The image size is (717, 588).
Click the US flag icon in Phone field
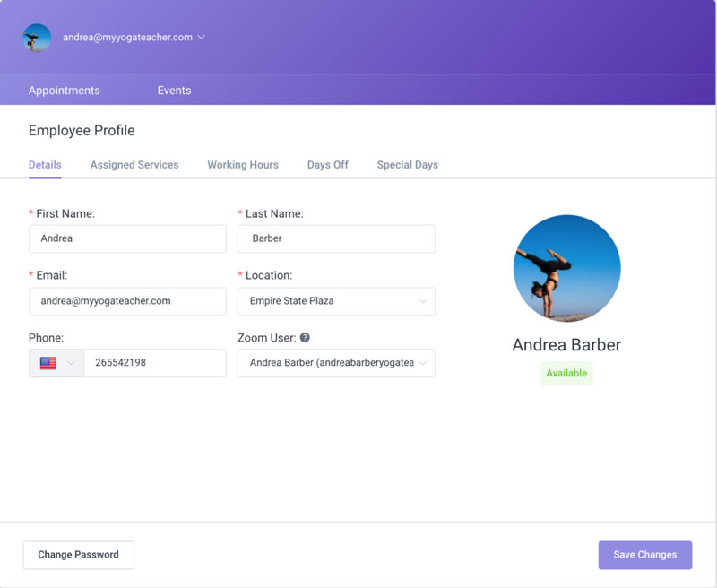[48, 363]
